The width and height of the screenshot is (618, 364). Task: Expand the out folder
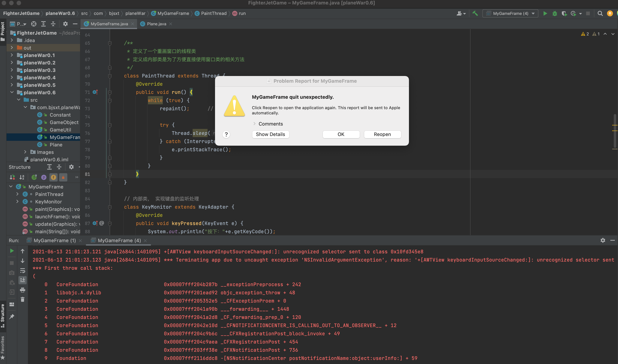point(12,48)
